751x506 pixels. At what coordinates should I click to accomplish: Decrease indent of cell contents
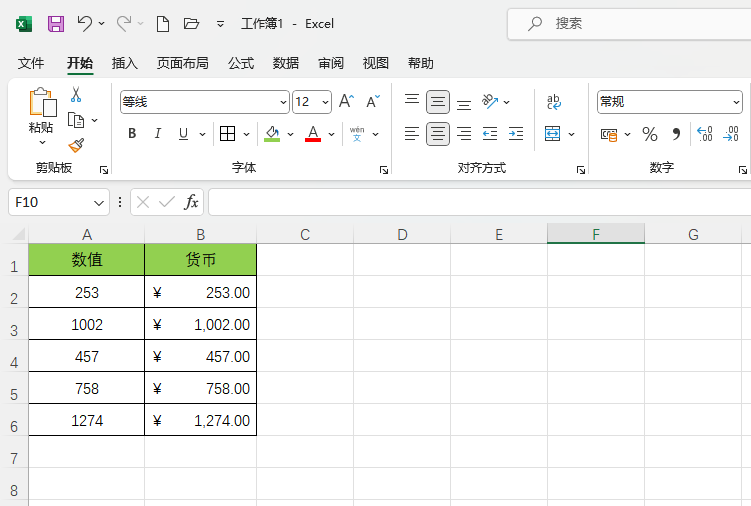[490, 134]
